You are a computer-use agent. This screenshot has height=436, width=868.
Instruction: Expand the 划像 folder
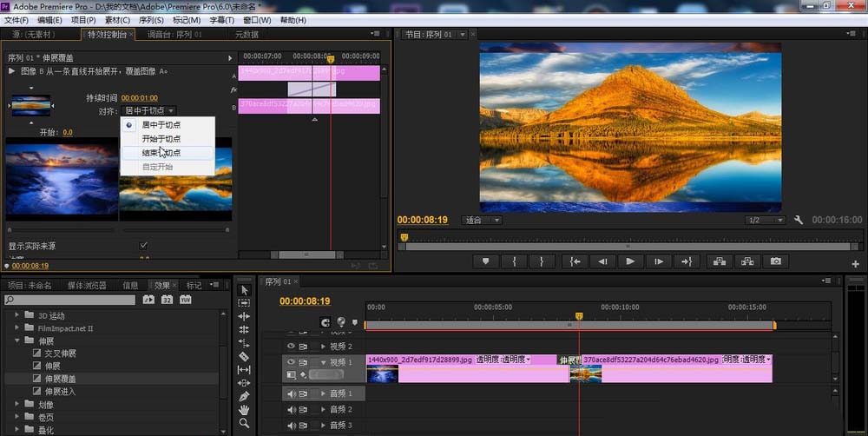(16, 405)
